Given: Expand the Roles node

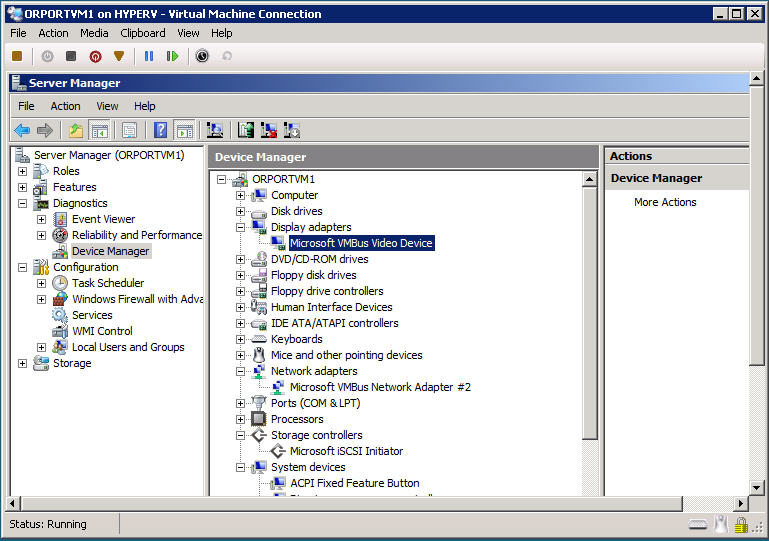Looking at the screenshot, I should 22,171.
